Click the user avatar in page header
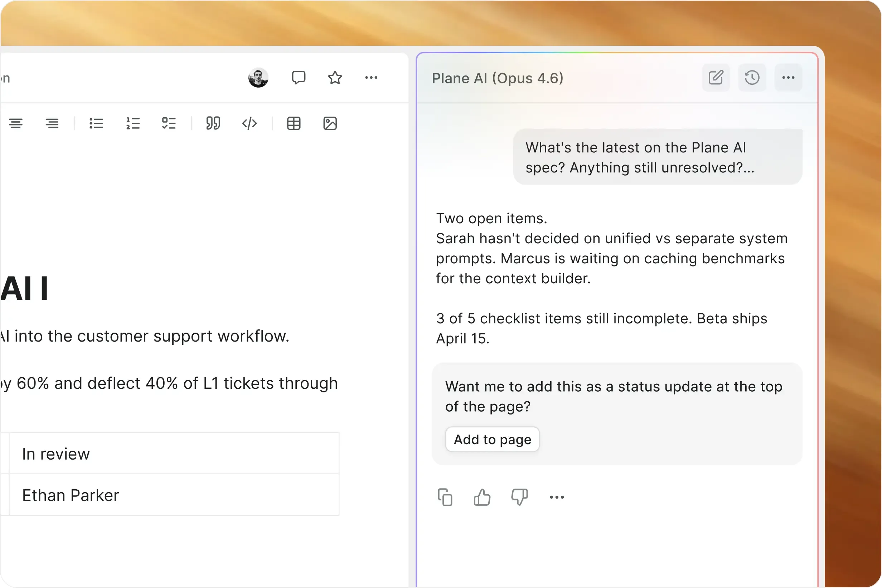 [258, 78]
